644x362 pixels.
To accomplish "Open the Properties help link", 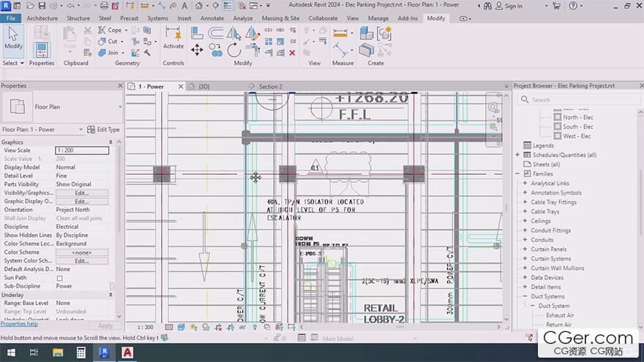I will coord(19,324).
